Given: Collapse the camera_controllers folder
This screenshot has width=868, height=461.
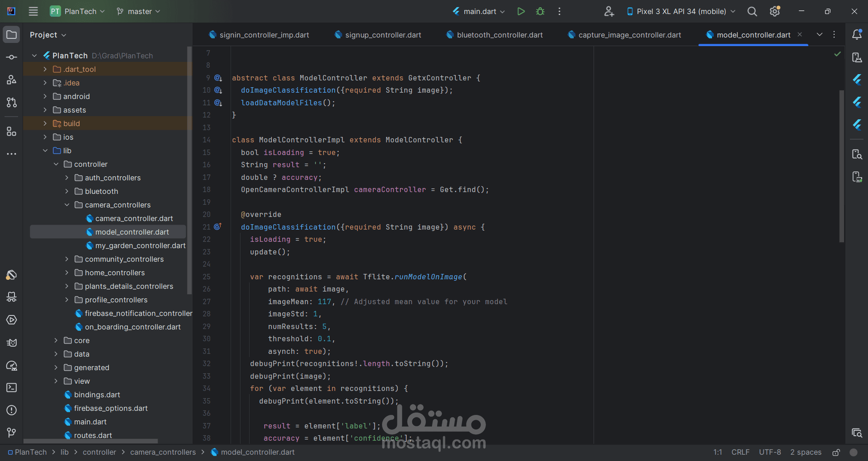Looking at the screenshot, I should pos(66,205).
